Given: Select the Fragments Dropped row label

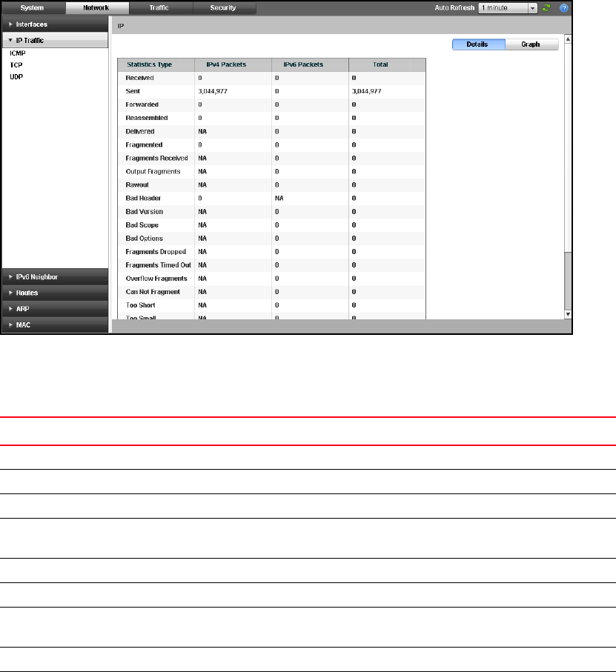Looking at the screenshot, I should [156, 252].
